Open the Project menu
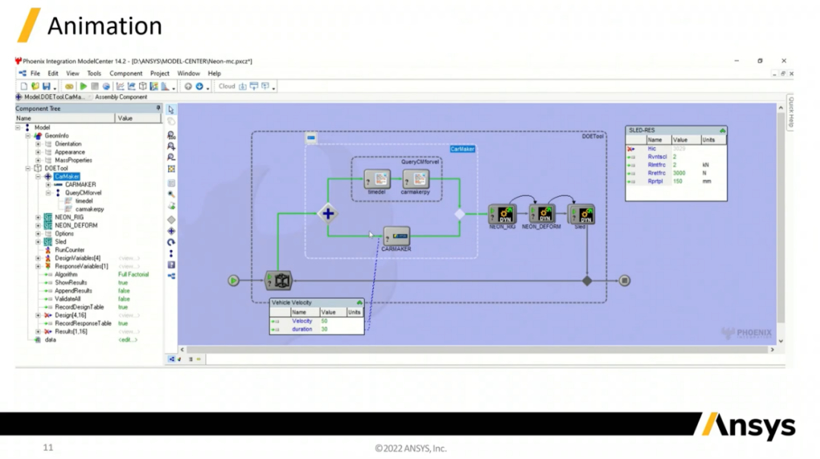Image resolution: width=820 pixels, height=459 pixels. 160,74
